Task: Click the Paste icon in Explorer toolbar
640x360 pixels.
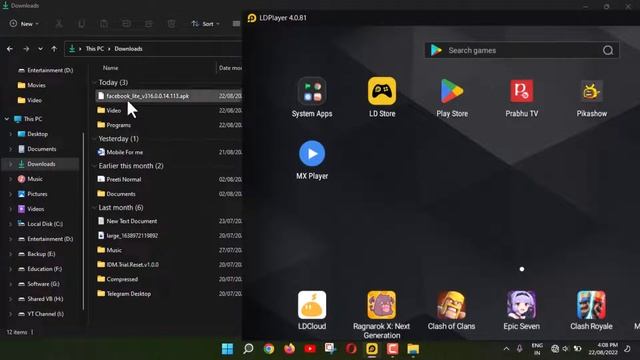Action: click(104, 24)
